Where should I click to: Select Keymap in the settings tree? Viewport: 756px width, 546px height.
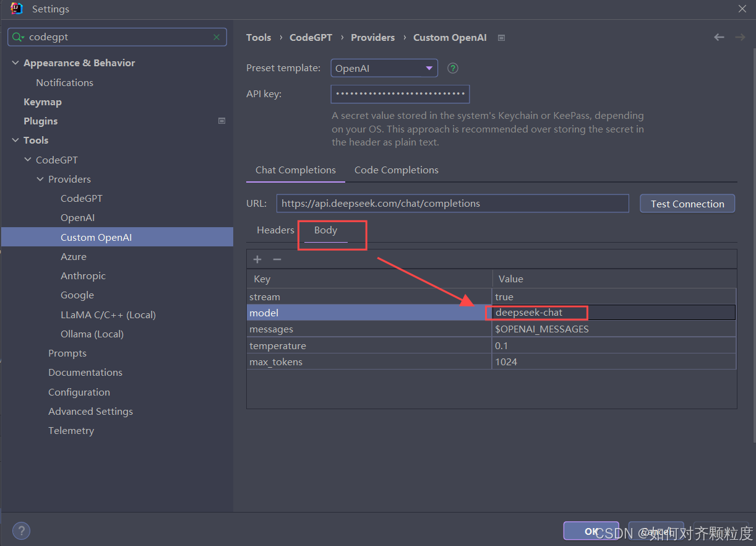[x=42, y=102]
